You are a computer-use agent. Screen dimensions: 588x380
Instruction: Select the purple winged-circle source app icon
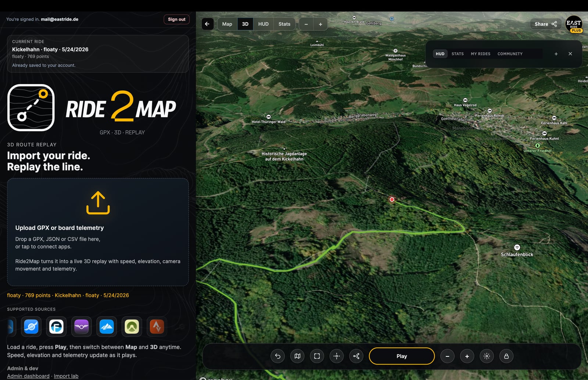(82, 326)
